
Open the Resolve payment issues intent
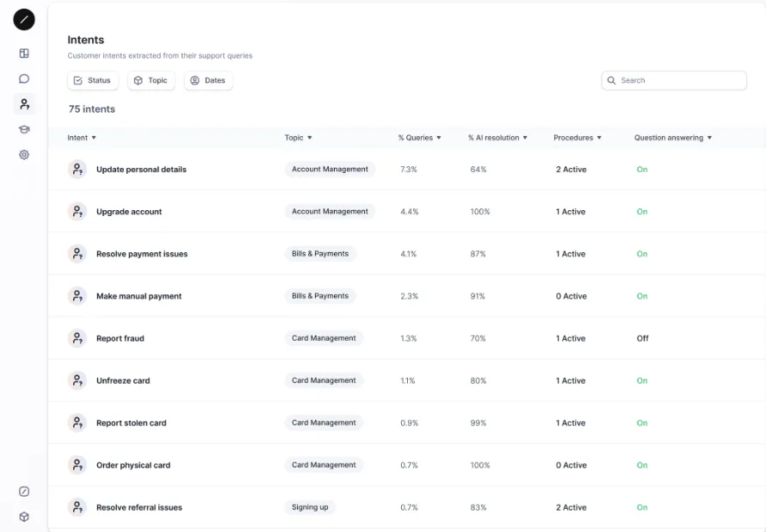point(142,254)
